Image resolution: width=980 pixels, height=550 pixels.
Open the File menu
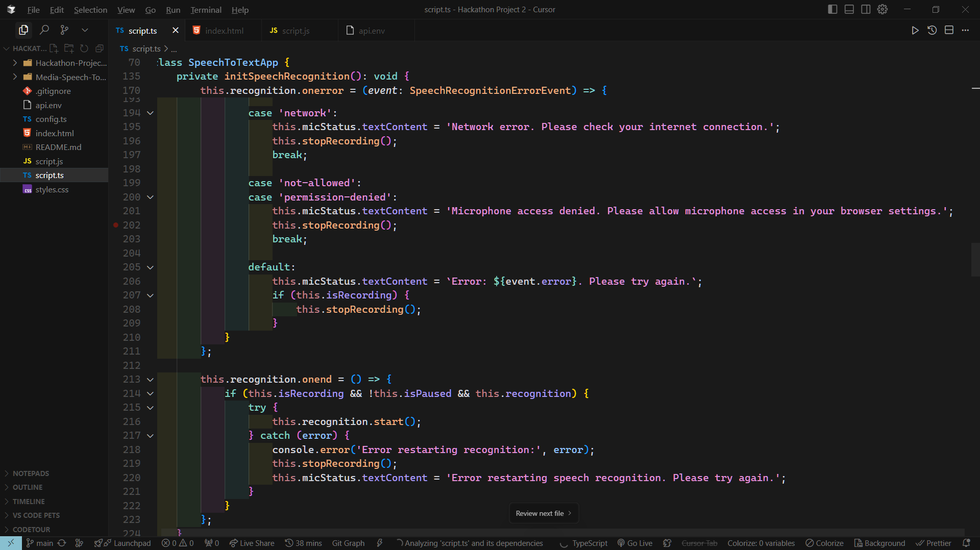click(33, 10)
